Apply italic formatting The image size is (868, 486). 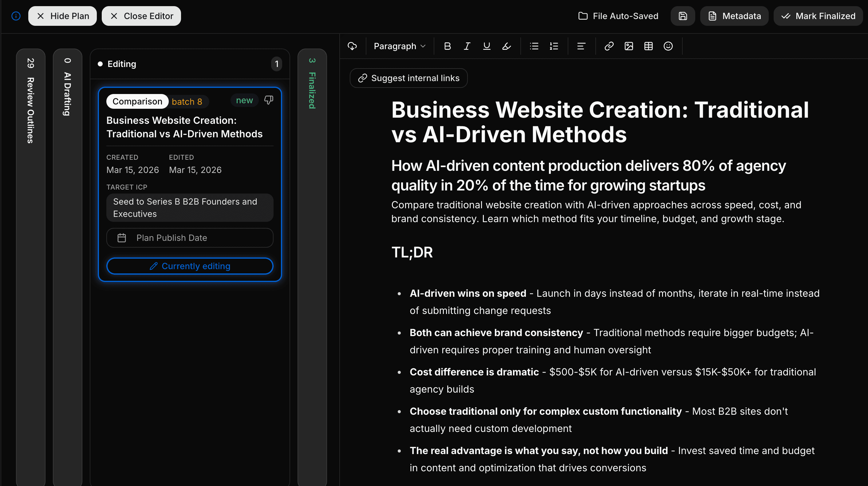[467, 46]
